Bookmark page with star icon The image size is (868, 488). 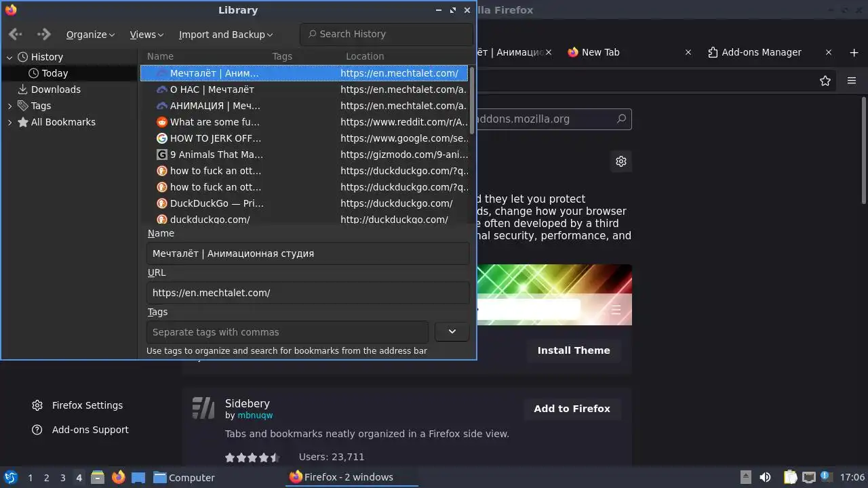[825, 81]
